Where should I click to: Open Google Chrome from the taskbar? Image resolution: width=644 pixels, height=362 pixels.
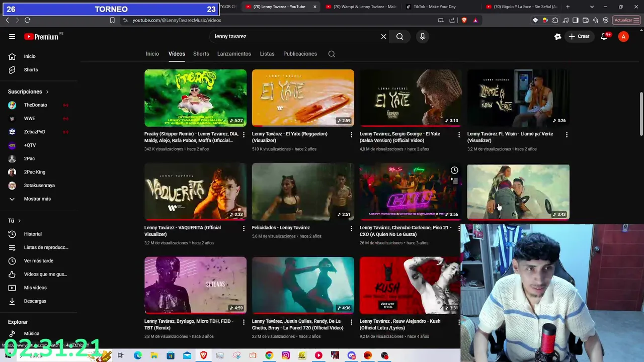pyautogui.click(x=269, y=355)
